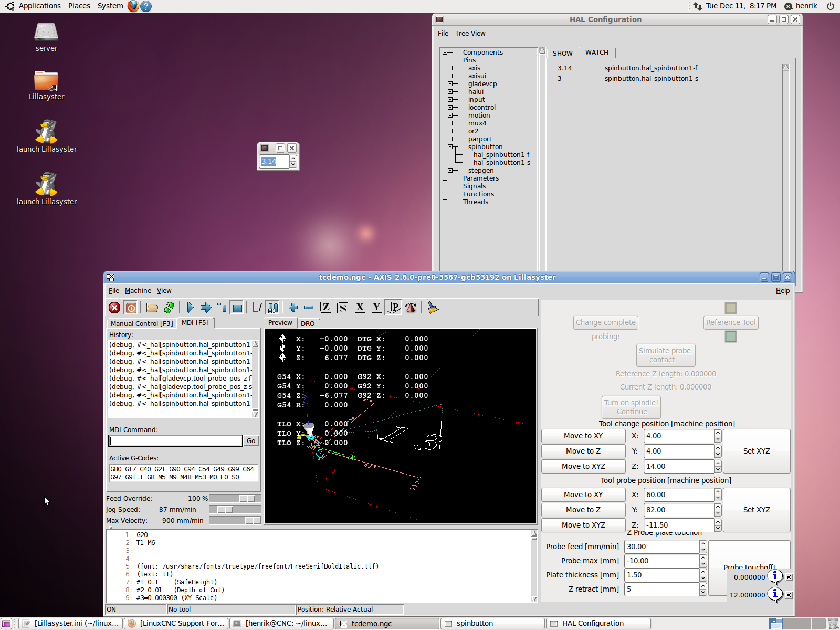Click the Probe feed value field
The height and width of the screenshot is (630, 840).
(661, 547)
